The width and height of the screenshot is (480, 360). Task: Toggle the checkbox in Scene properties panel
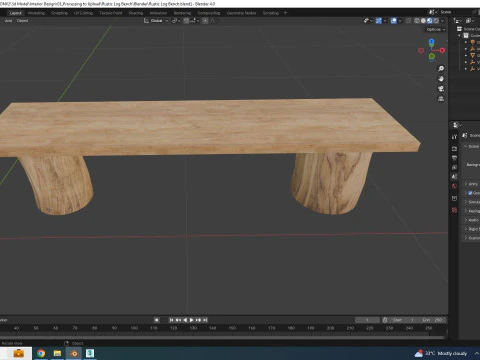pos(470,193)
